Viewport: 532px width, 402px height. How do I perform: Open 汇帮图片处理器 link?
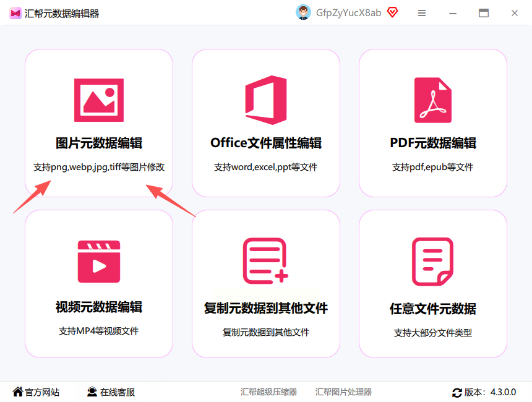point(343,392)
